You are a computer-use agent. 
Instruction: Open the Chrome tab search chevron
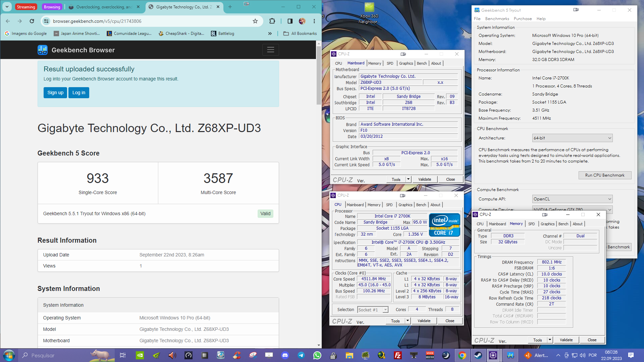click(x=7, y=7)
